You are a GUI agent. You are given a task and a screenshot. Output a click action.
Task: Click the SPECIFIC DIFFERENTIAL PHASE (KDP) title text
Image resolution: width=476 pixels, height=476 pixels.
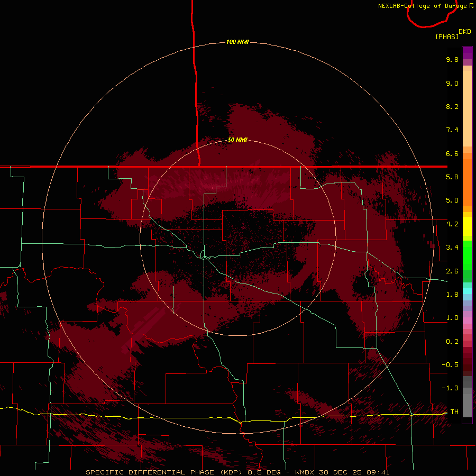click(x=165, y=472)
